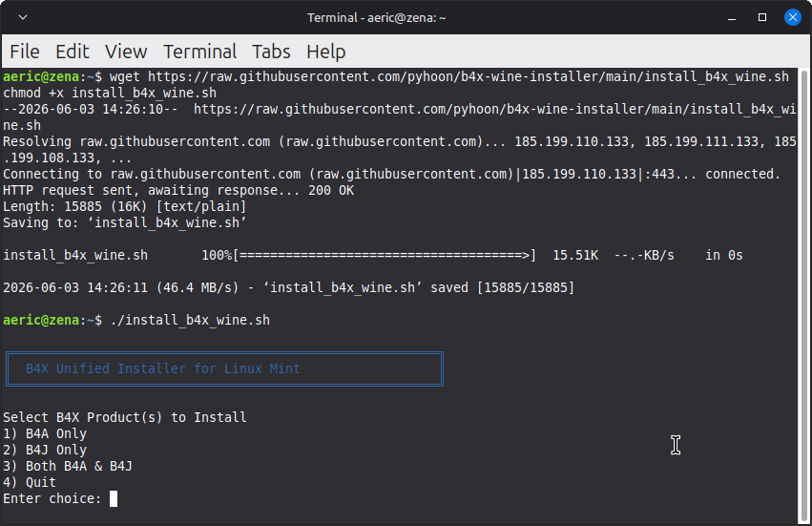
Task: Click the '--2026-06-03 14:26:10--' timestamp
Action: click(x=91, y=109)
